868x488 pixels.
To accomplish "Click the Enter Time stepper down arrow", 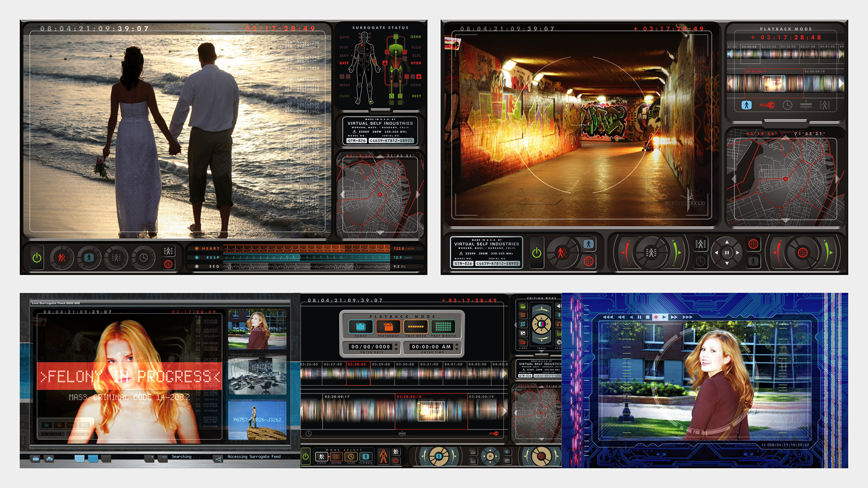I will tap(457, 349).
